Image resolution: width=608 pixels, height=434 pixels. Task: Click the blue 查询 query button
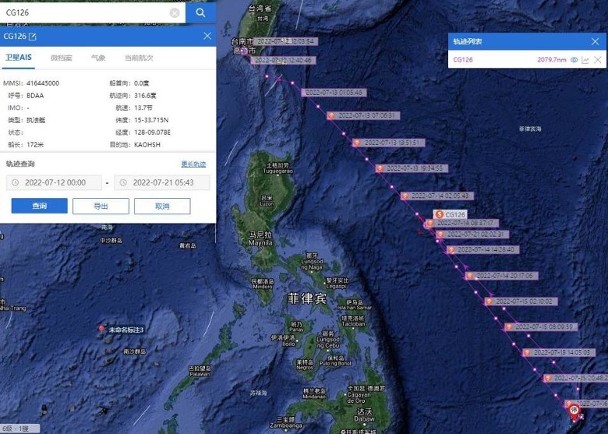point(40,206)
